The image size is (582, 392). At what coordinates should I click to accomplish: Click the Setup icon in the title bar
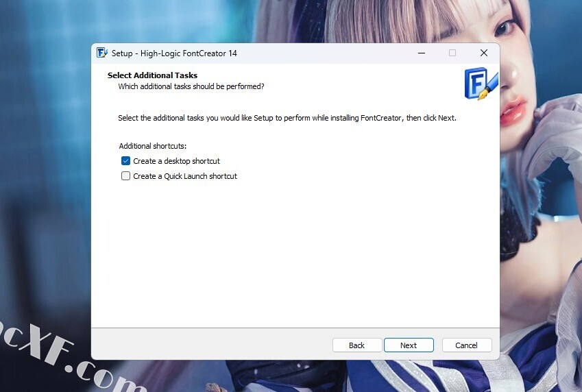click(x=102, y=53)
